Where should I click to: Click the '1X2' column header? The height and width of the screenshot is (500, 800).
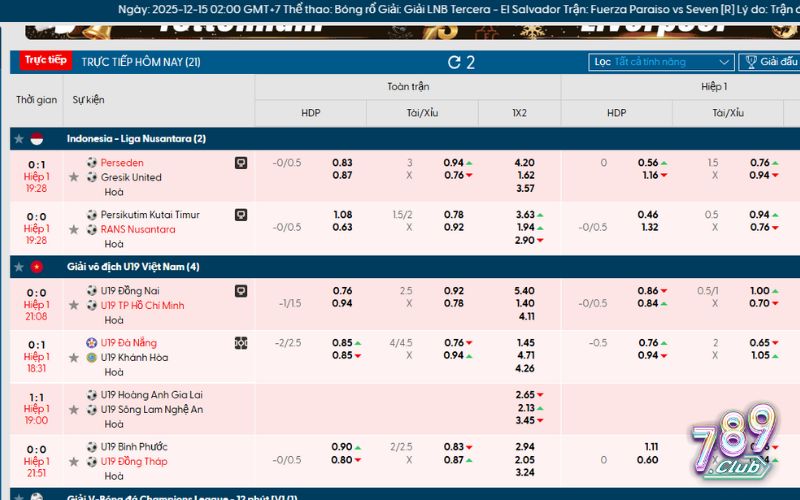coord(519,113)
